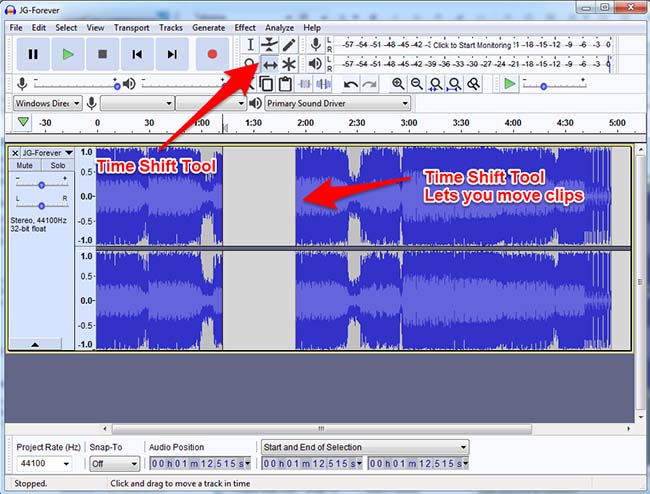Image resolution: width=650 pixels, height=494 pixels.
Task: Open the Generate menu
Action: [209, 28]
